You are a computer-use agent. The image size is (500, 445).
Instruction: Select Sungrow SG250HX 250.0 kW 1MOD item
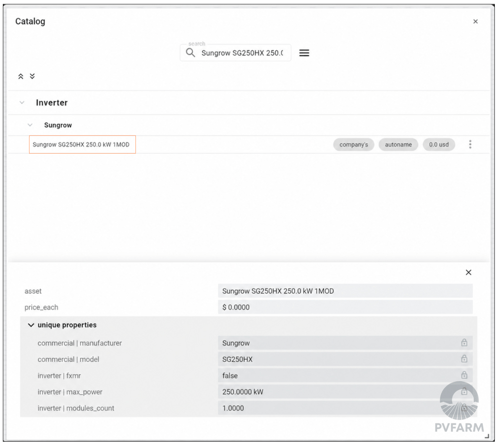(x=82, y=144)
